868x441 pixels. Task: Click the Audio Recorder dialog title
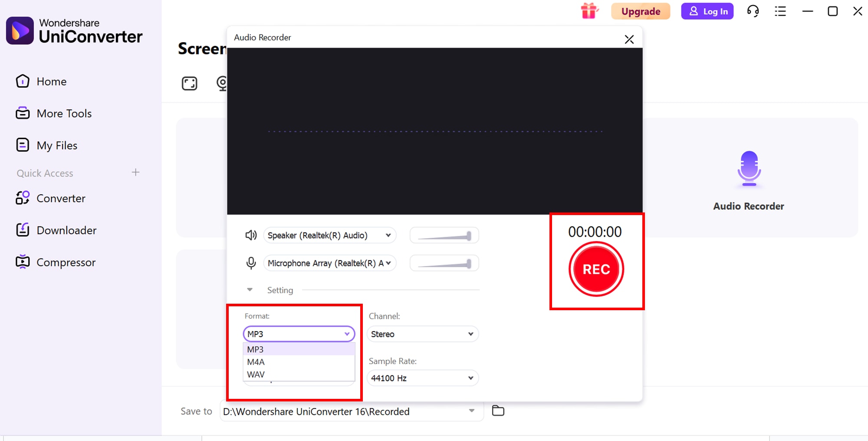263,37
